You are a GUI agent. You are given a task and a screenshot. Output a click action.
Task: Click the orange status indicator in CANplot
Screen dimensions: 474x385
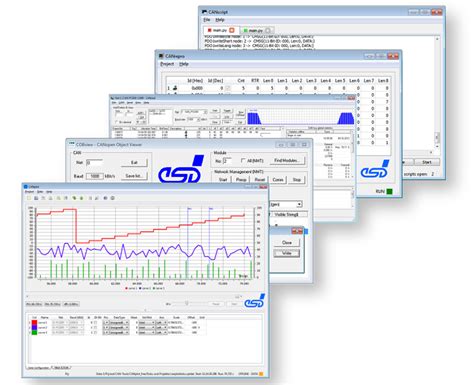point(261,374)
